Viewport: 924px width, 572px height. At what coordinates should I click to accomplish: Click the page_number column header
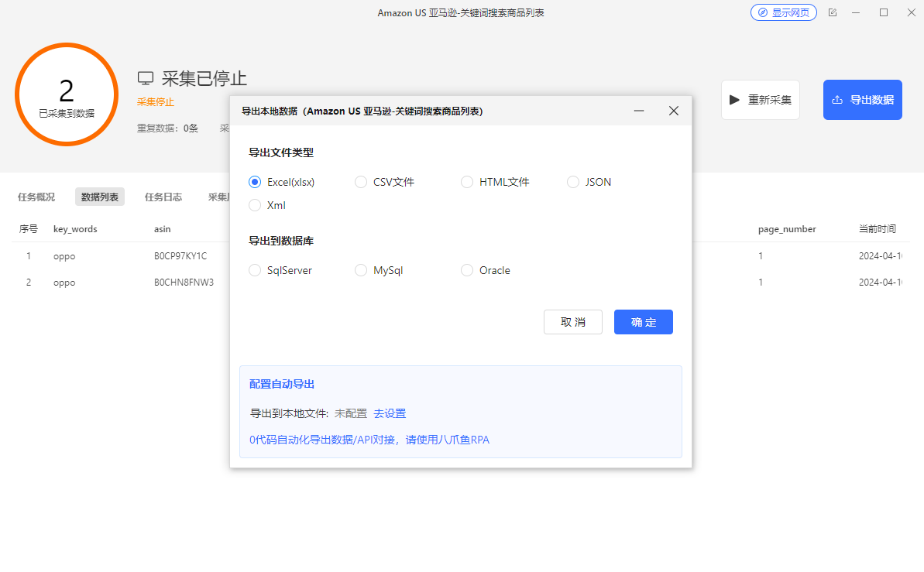[x=787, y=229]
